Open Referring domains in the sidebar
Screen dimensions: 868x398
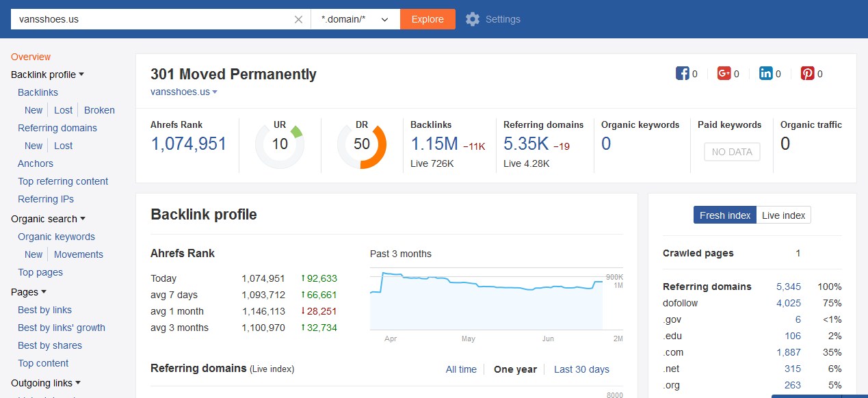57,128
